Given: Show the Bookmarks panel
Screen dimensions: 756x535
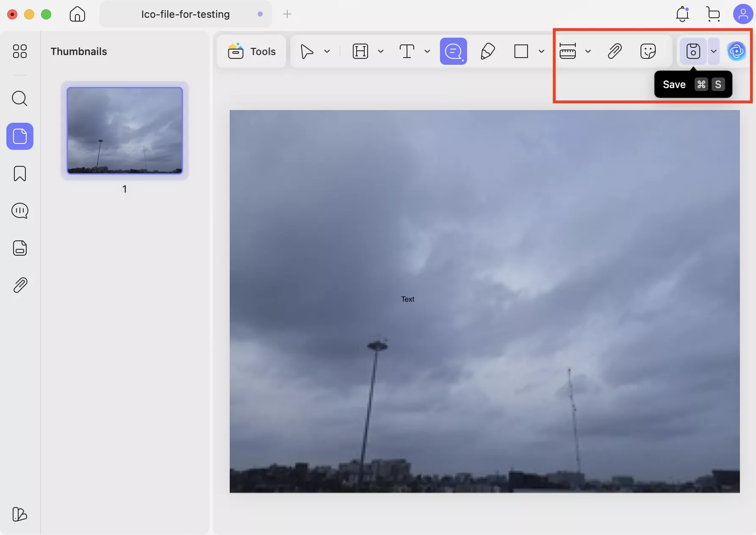Looking at the screenshot, I should (x=20, y=174).
